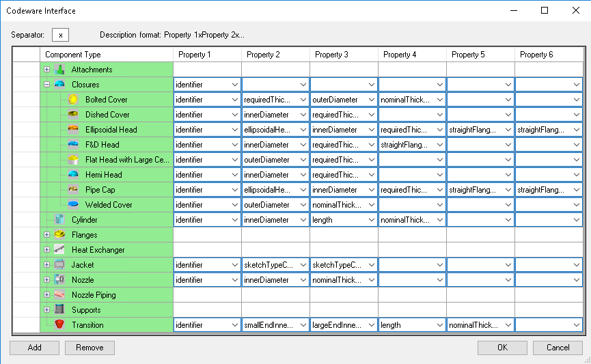The height and width of the screenshot is (364, 591).
Task: Confirm with the OK button
Action: (x=502, y=348)
